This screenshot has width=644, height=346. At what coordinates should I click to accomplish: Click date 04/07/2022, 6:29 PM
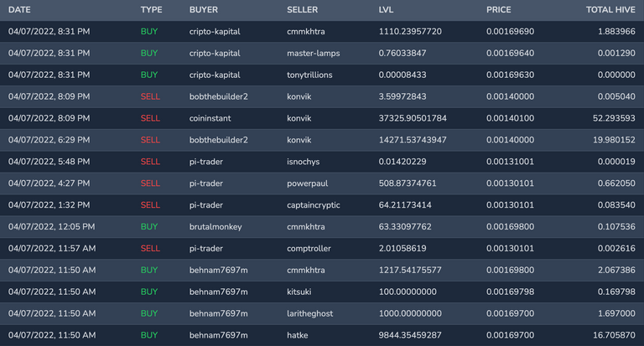tap(49, 140)
